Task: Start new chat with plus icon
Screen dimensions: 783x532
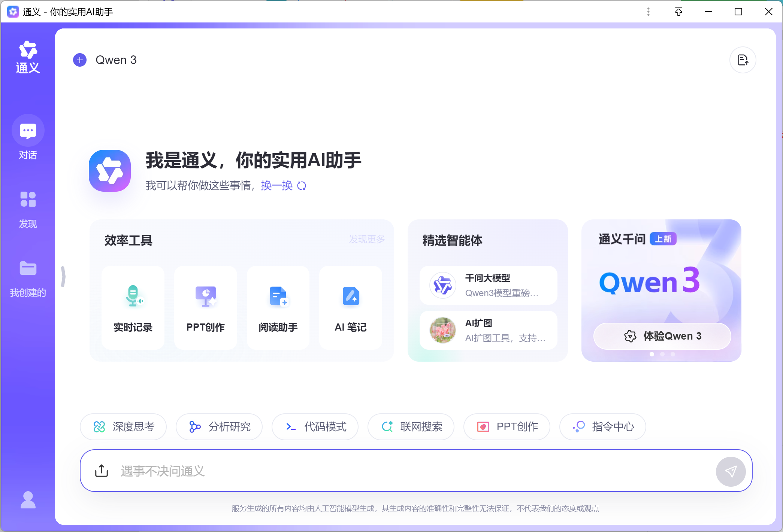Action: (80, 60)
